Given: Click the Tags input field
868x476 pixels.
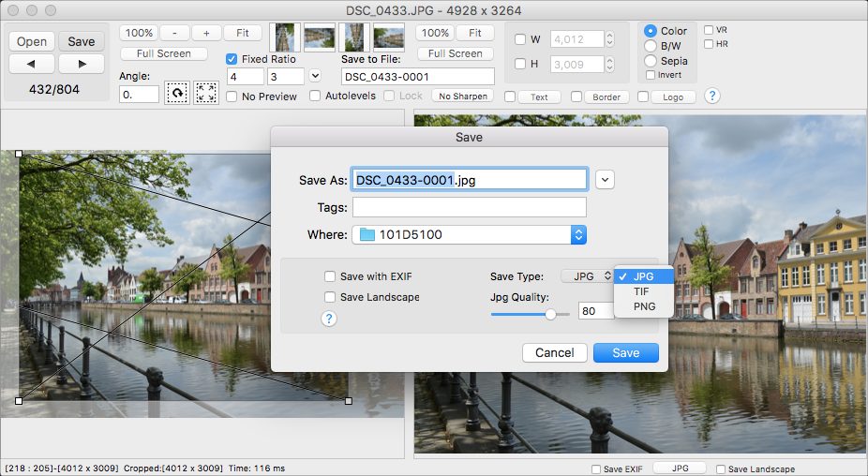Looking at the screenshot, I should 470,208.
